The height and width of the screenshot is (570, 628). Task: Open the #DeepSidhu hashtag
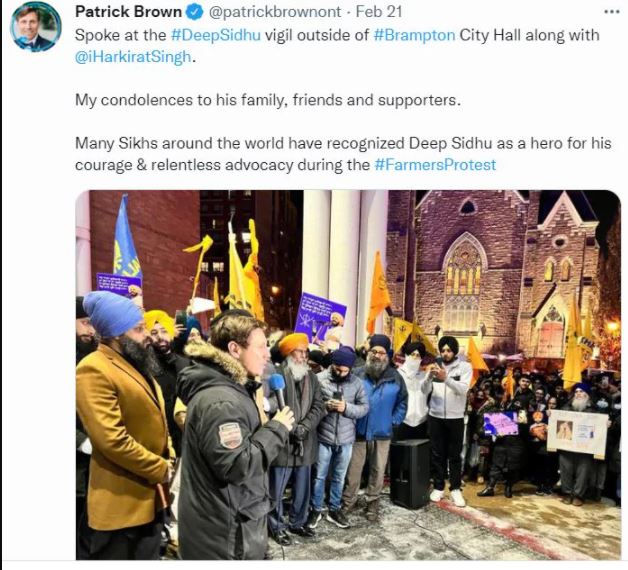point(215,35)
